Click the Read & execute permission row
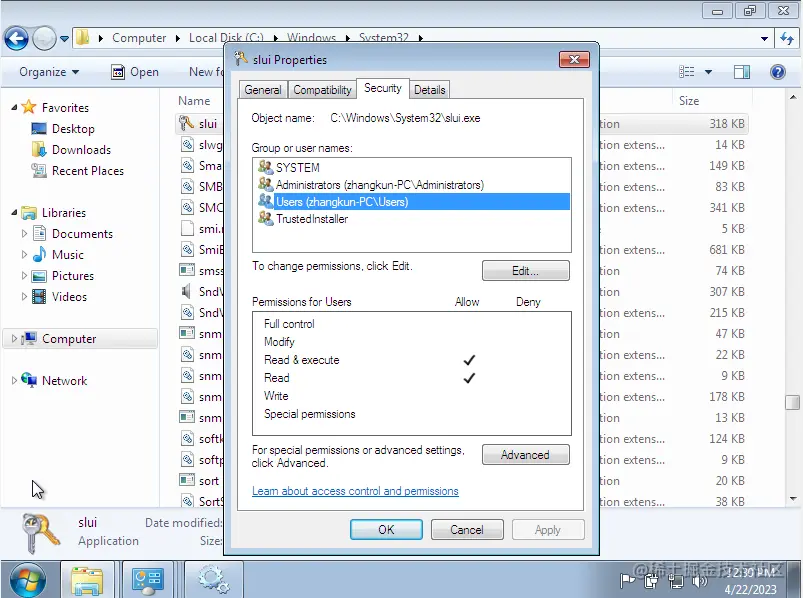This screenshot has width=803, height=598. 412,360
